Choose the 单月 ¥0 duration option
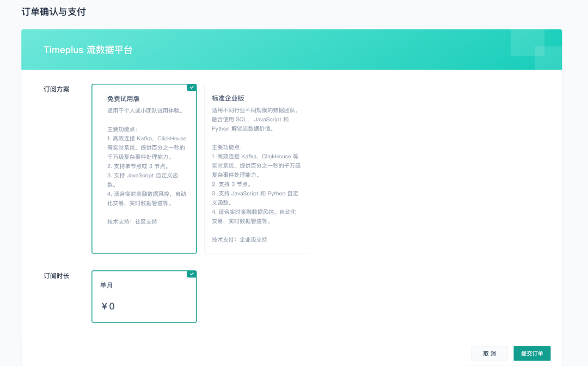This screenshot has height=366, width=588. coord(144,296)
